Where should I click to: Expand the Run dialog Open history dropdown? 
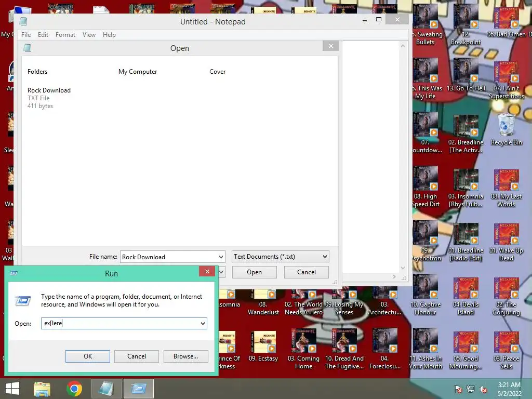203,323
